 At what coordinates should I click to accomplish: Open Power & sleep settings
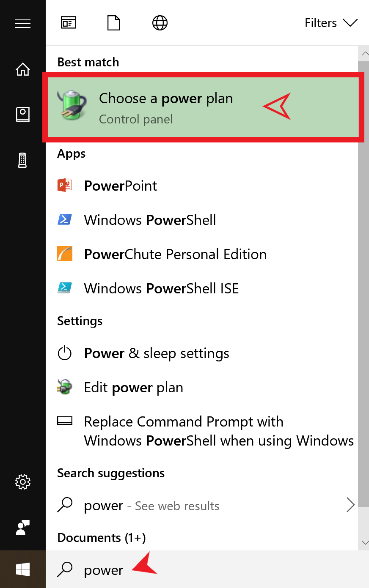click(x=157, y=353)
